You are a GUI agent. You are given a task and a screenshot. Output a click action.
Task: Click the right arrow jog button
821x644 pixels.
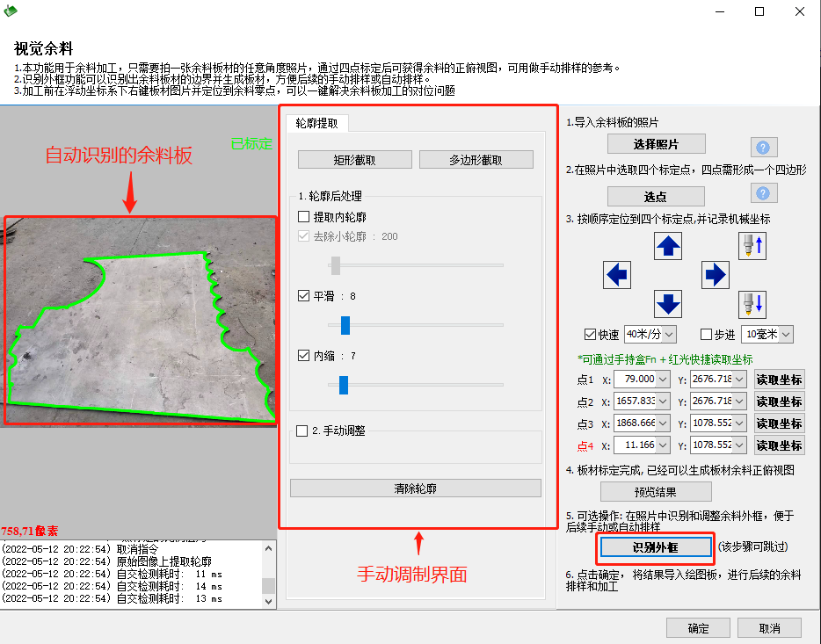[716, 275]
